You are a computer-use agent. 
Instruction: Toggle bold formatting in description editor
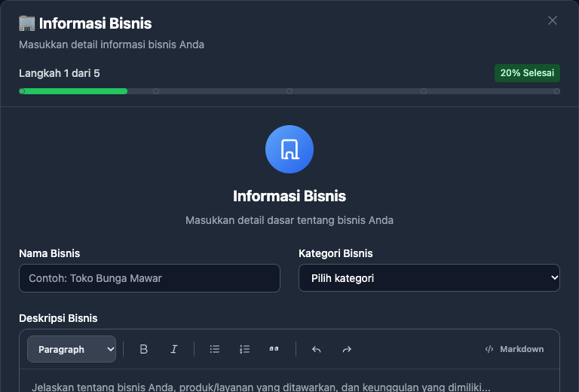pyautogui.click(x=144, y=349)
